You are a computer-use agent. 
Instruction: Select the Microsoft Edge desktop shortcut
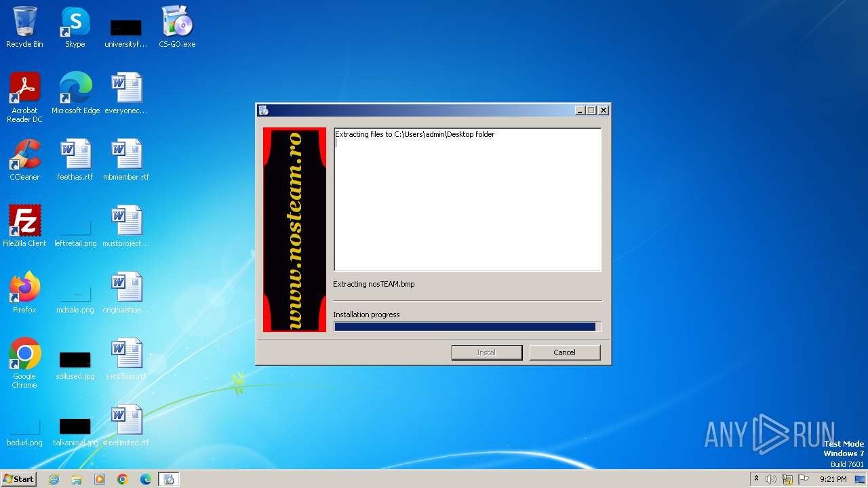coord(75,94)
